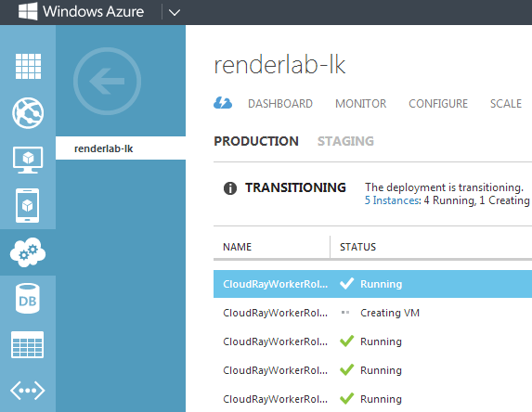Click the TRANSITIONING info icon
The width and height of the screenshot is (532, 412).
click(230, 187)
